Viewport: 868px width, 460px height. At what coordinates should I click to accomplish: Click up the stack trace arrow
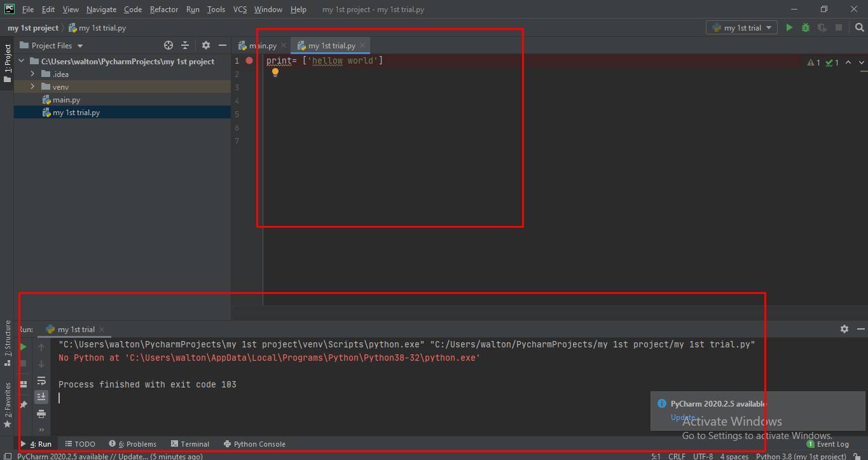[41, 347]
